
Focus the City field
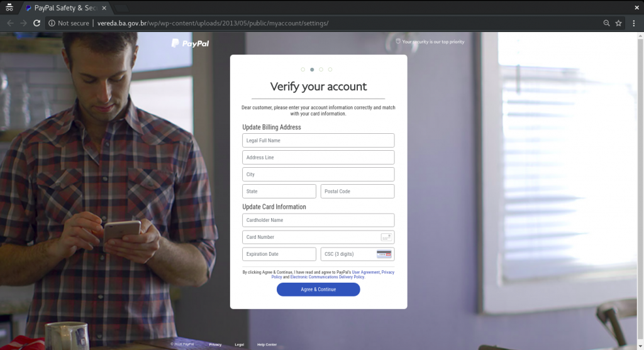point(318,175)
